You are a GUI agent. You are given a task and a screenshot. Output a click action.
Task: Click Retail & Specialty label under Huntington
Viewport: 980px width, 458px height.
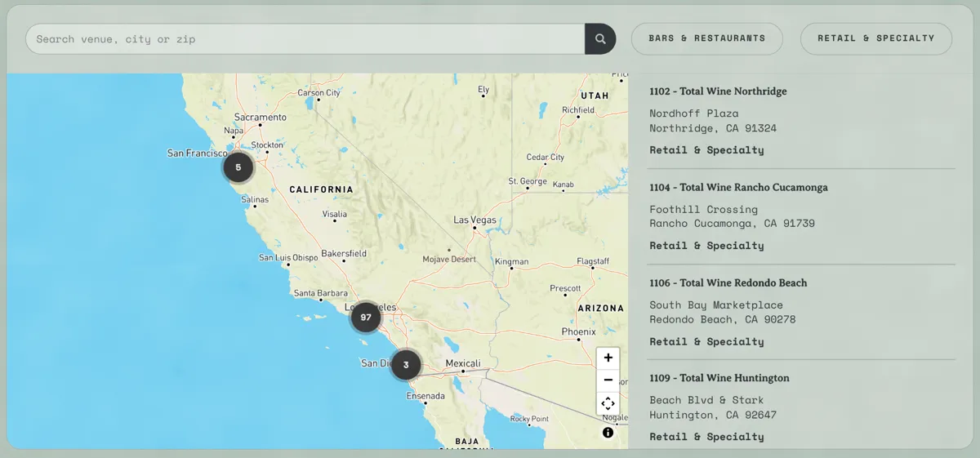coord(707,437)
